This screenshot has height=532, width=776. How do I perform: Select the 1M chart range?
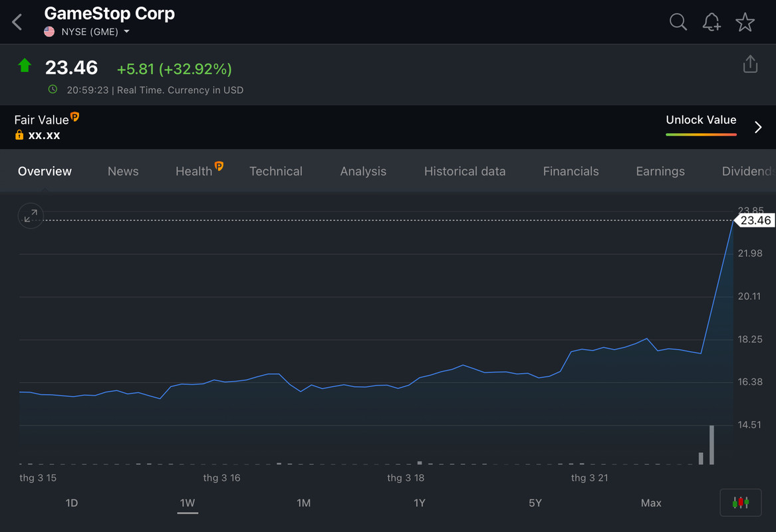coord(303,503)
